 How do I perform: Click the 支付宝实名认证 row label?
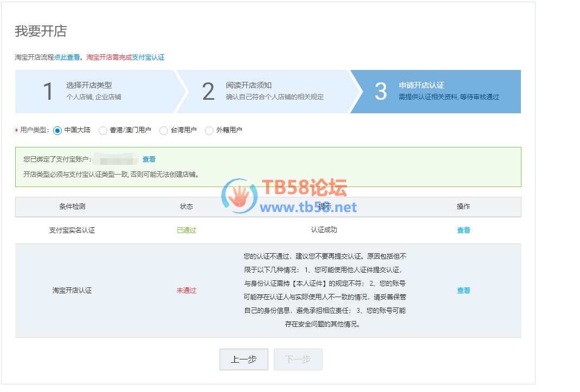[72, 230]
